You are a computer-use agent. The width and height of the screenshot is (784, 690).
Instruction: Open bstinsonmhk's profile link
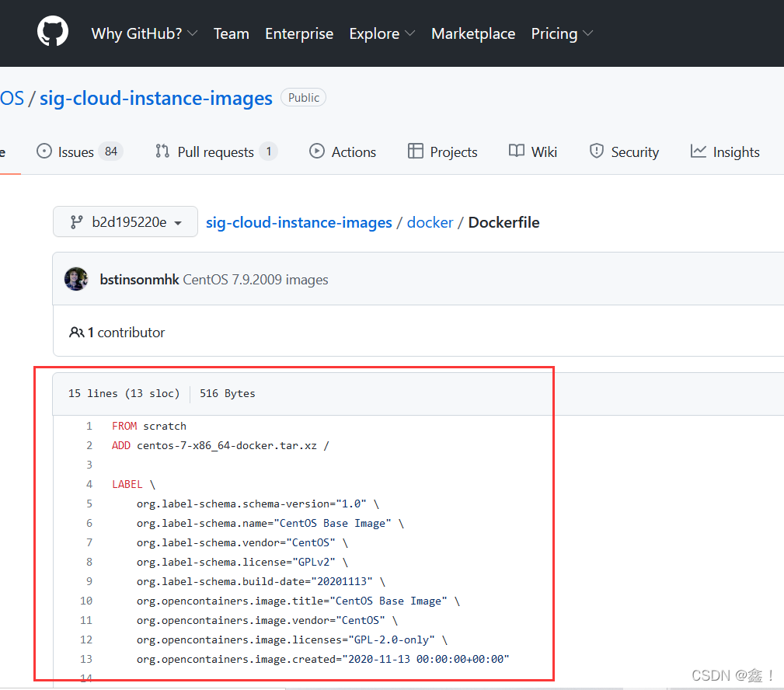pos(140,280)
